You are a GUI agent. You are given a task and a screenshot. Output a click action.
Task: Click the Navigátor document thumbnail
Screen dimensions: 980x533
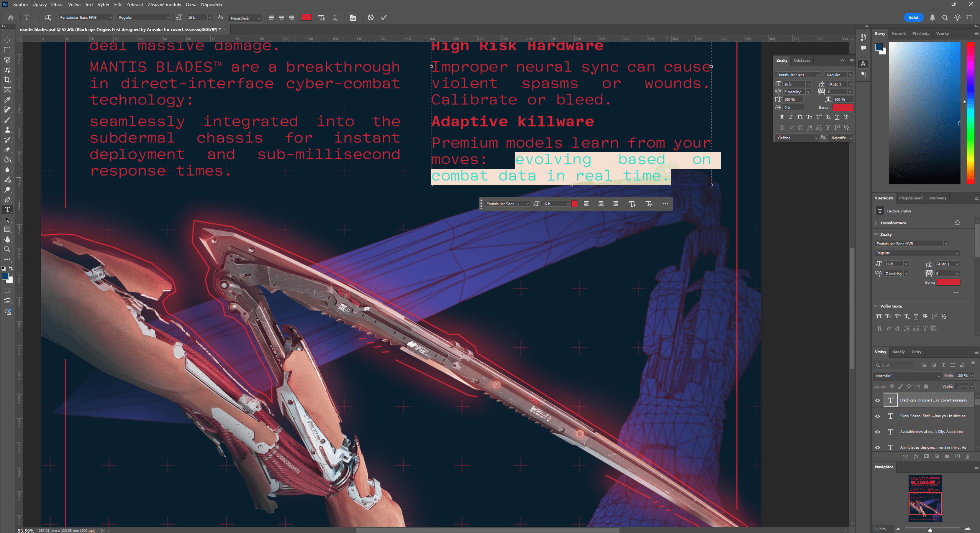925,498
